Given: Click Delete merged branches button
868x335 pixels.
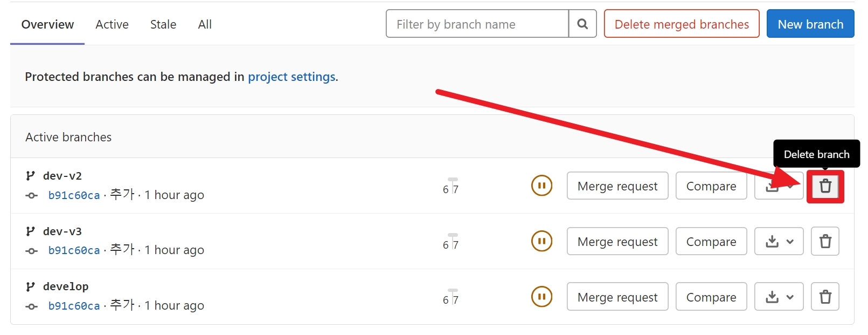Looking at the screenshot, I should click(x=681, y=24).
